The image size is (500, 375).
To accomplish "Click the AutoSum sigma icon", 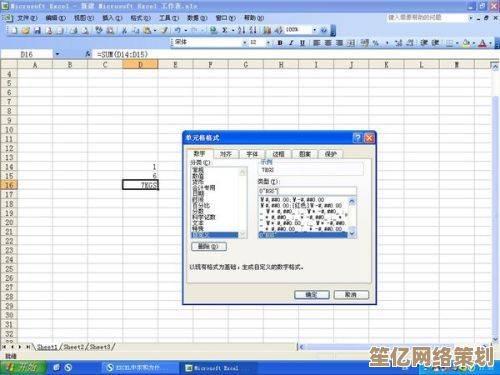I will [x=225, y=31].
